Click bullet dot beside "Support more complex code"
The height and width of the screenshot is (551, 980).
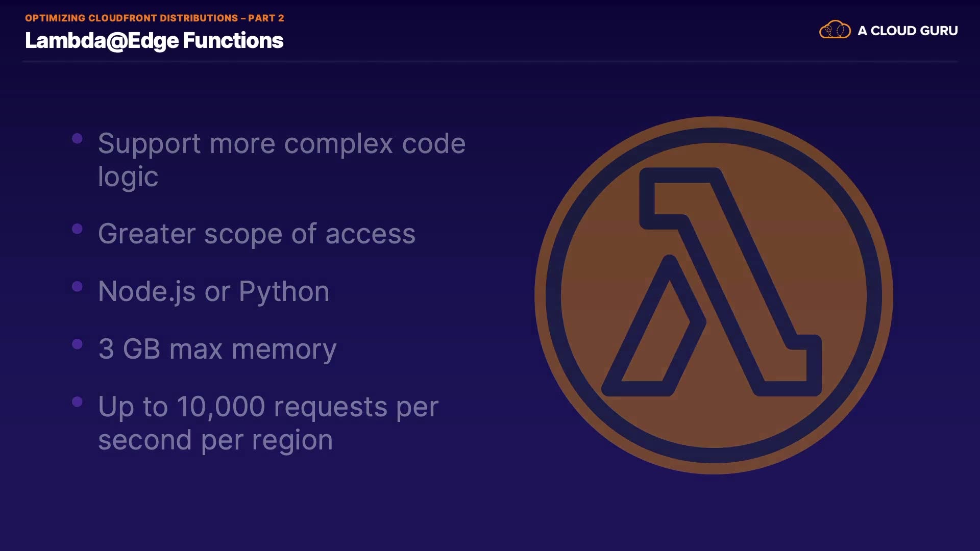click(78, 139)
